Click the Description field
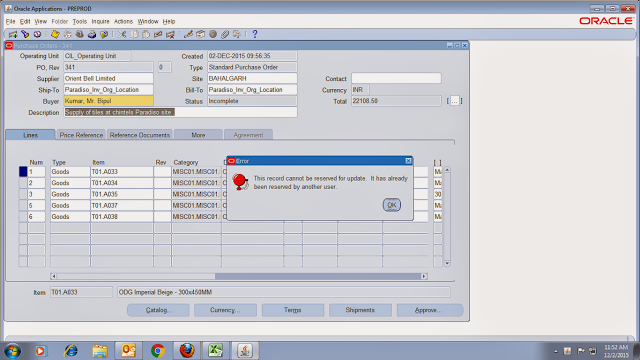 pos(180,112)
